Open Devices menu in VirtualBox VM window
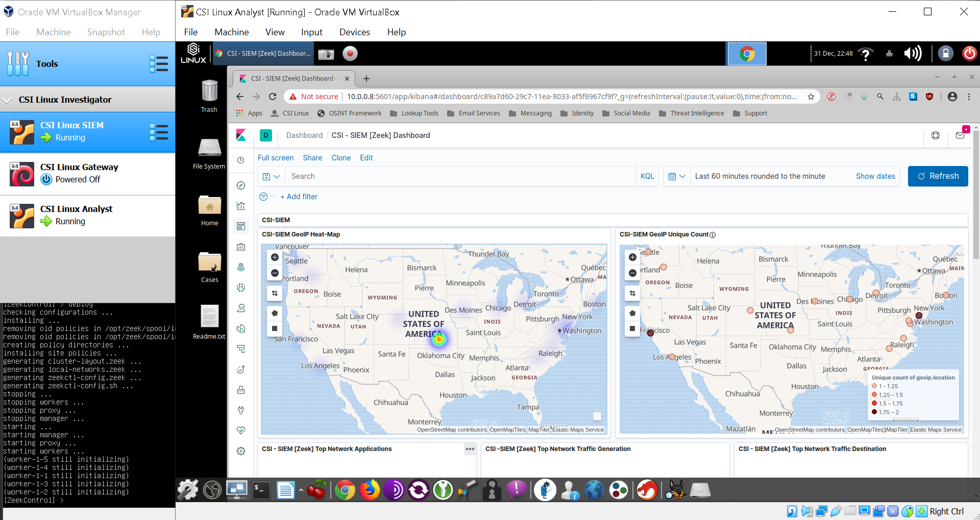This screenshot has height=520, width=980. point(355,32)
